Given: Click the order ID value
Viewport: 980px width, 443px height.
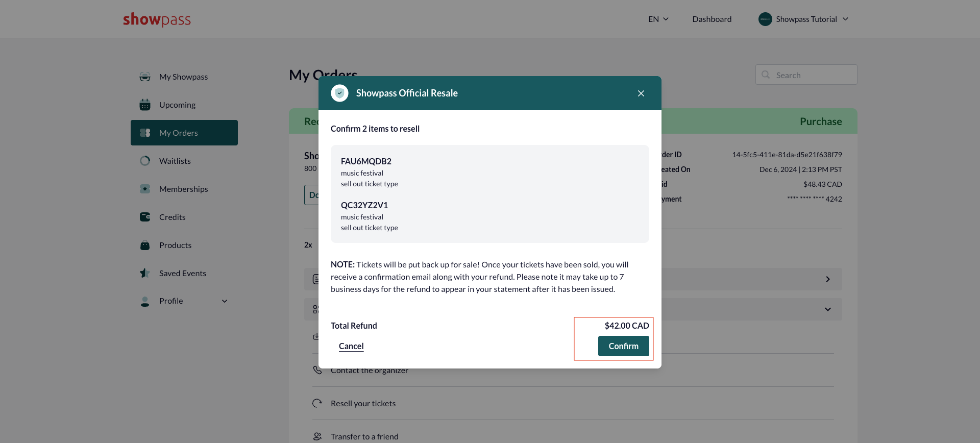Looking at the screenshot, I should click(x=787, y=155).
